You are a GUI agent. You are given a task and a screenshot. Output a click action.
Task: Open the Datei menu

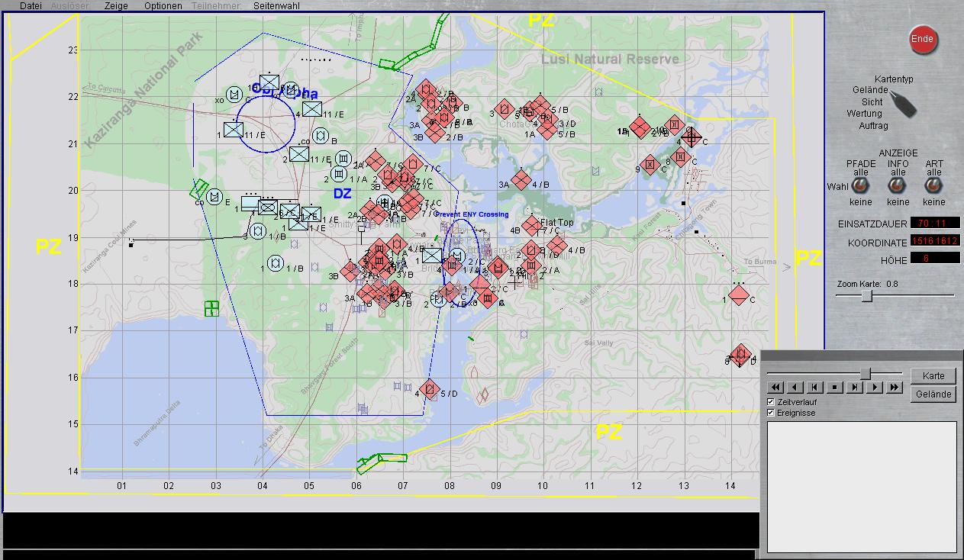[x=31, y=6]
